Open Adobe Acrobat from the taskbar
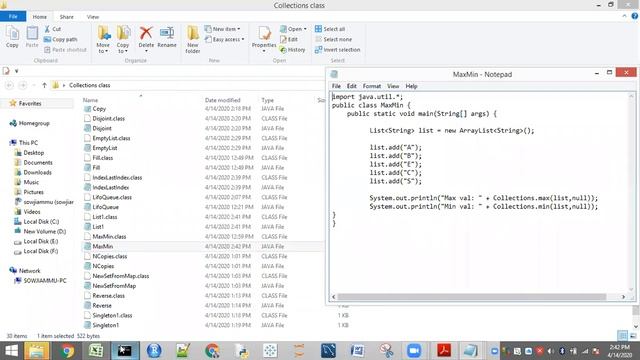The width and height of the screenshot is (640, 360). point(444,351)
